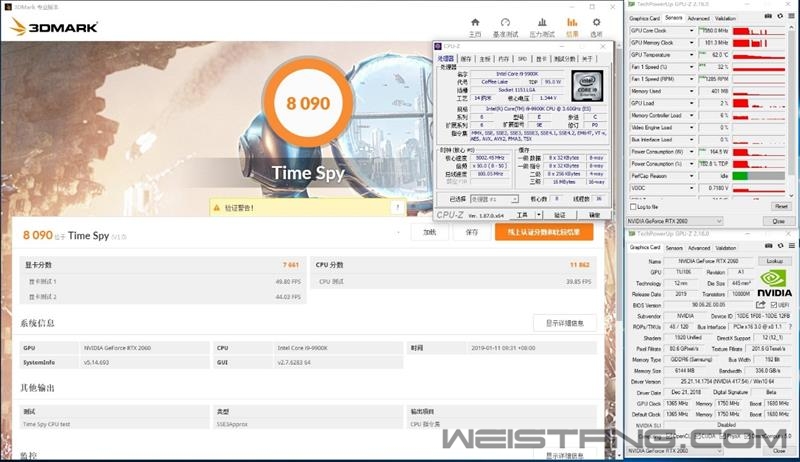Click the PerfCap Reason green bar
Viewport: 800px width, 462px height.
click(x=740, y=176)
